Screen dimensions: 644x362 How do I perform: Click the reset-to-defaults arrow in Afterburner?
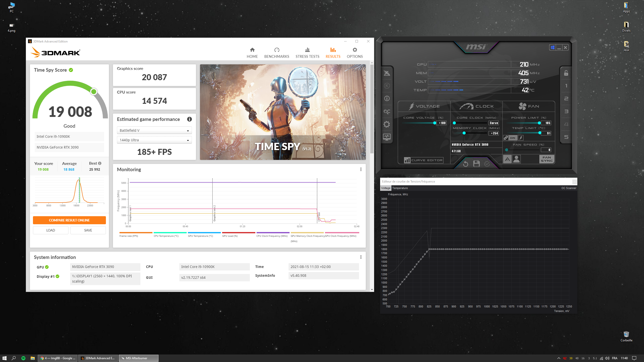(465, 164)
